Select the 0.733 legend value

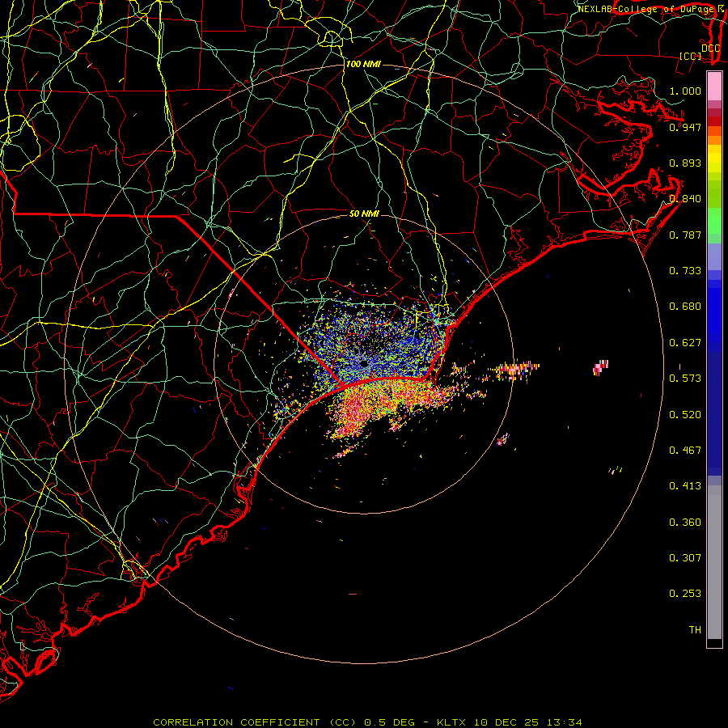coord(685,271)
